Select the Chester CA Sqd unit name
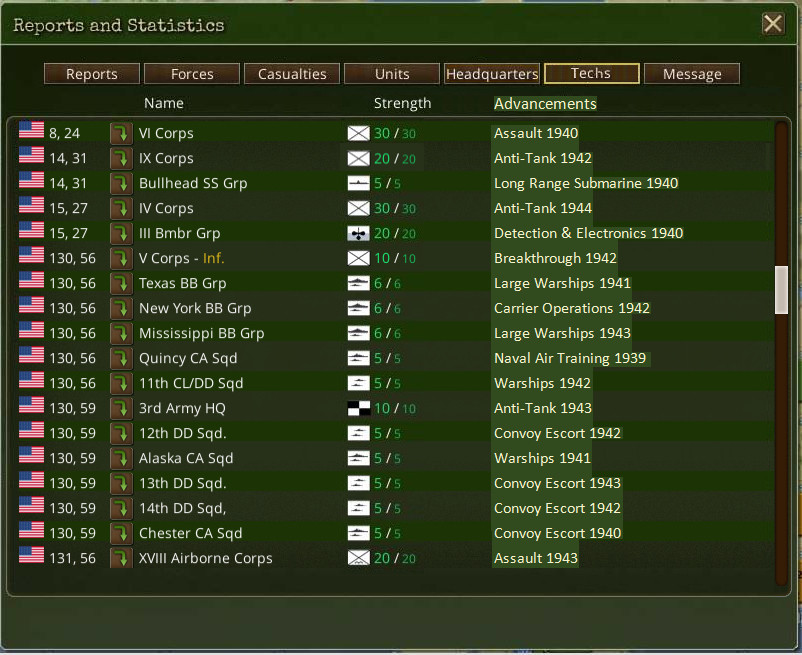This screenshot has width=802, height=655. coord(191,533)
